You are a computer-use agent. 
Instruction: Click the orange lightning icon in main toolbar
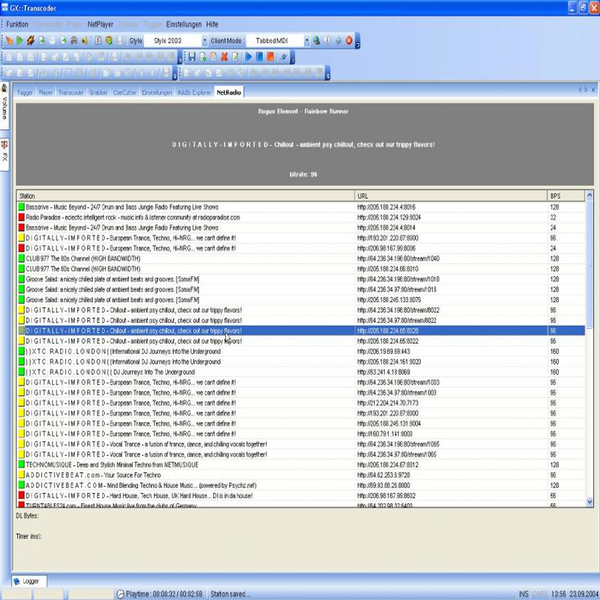[x=31, y=40]
